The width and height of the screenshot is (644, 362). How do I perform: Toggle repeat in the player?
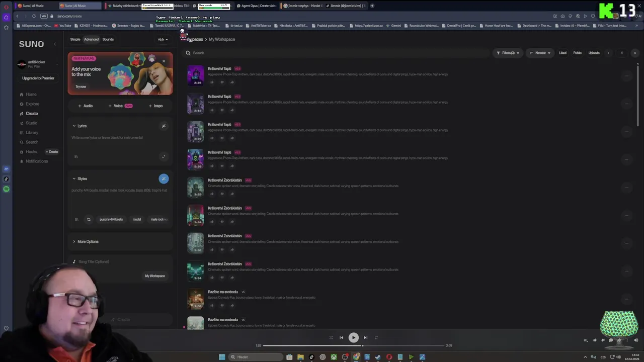point(376,338)
